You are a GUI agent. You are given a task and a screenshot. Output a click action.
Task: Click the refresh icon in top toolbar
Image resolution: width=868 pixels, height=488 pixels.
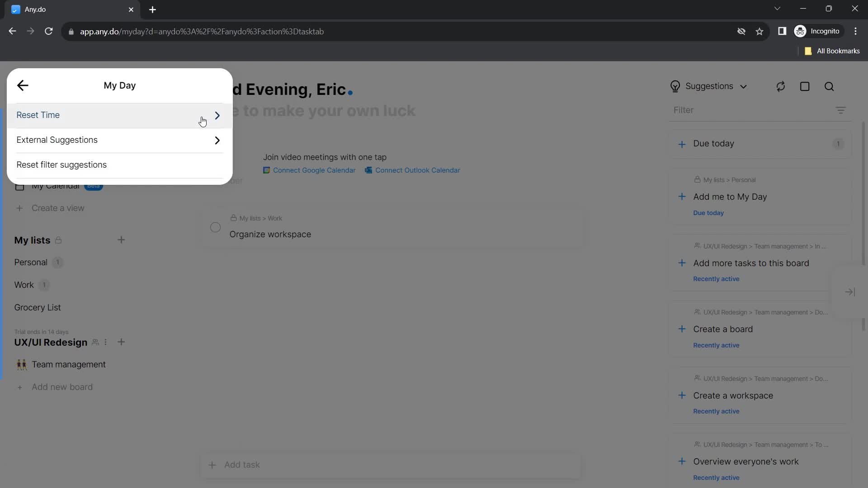pyautogui.click(x=781, y=86)
